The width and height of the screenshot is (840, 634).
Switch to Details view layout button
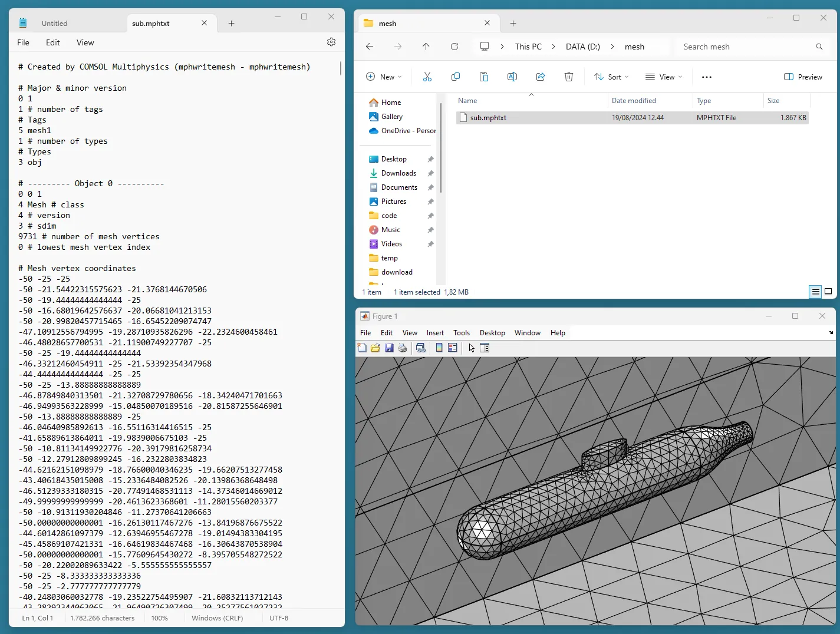click(x=815, y=292)
